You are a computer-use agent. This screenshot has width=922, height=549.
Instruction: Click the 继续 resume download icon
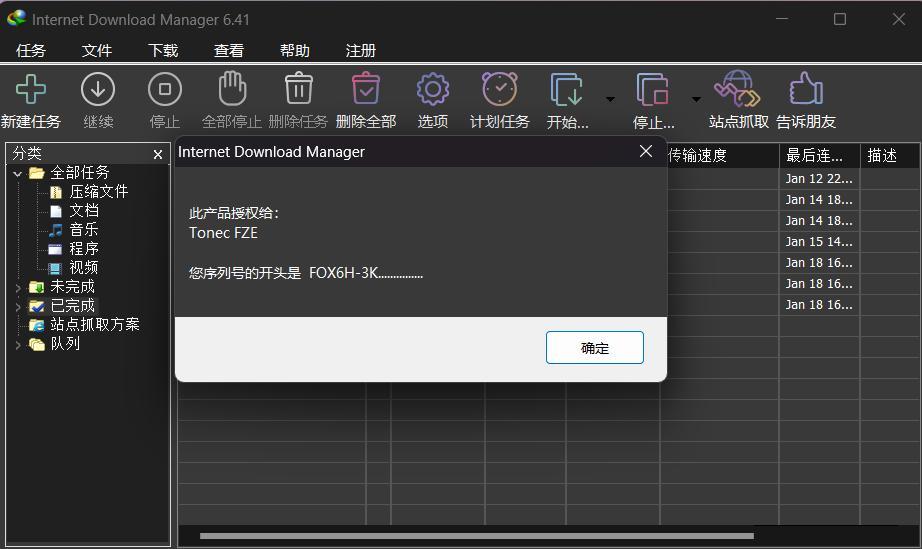[x=98, y=89]
